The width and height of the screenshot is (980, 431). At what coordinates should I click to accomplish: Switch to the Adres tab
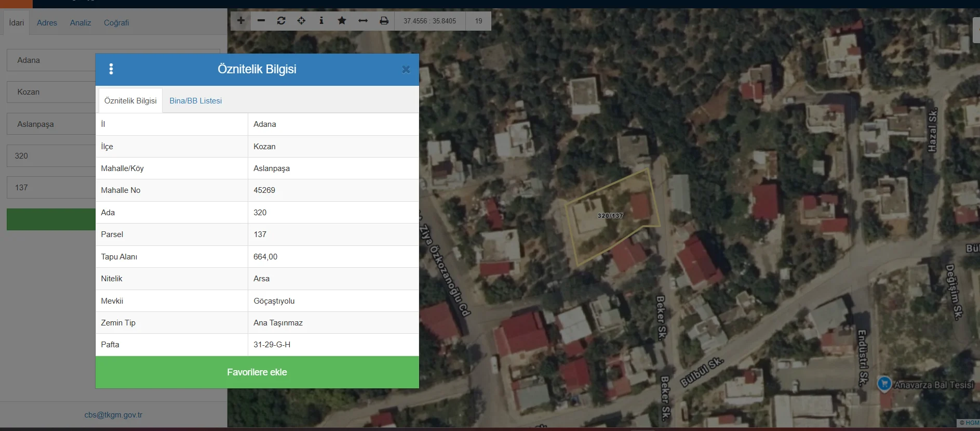click(47, 23)
